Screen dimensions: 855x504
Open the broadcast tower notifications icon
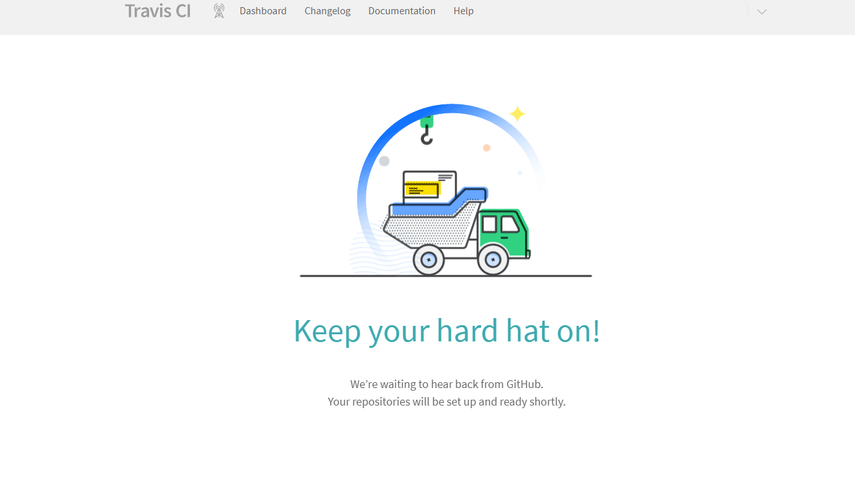pyautogui.click(x=219, y=11)
